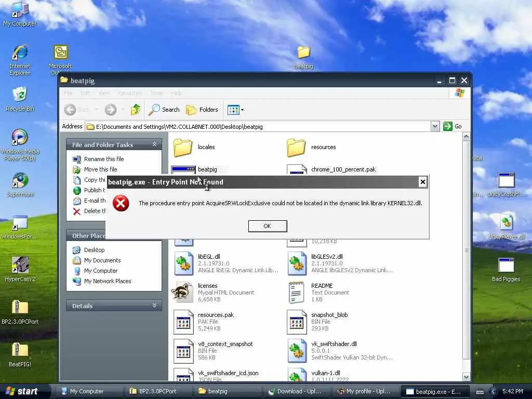The width and height of the screenshot is (532, 399).
Task: Open Supermium browser shortcut
Action: pos(20,185)
